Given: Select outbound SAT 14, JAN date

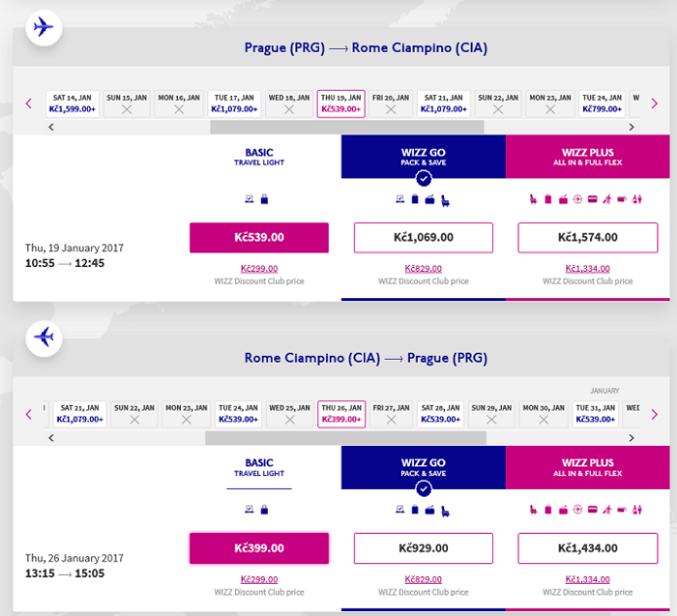Looking at the screenshot, I should click(x=72, y=104).
